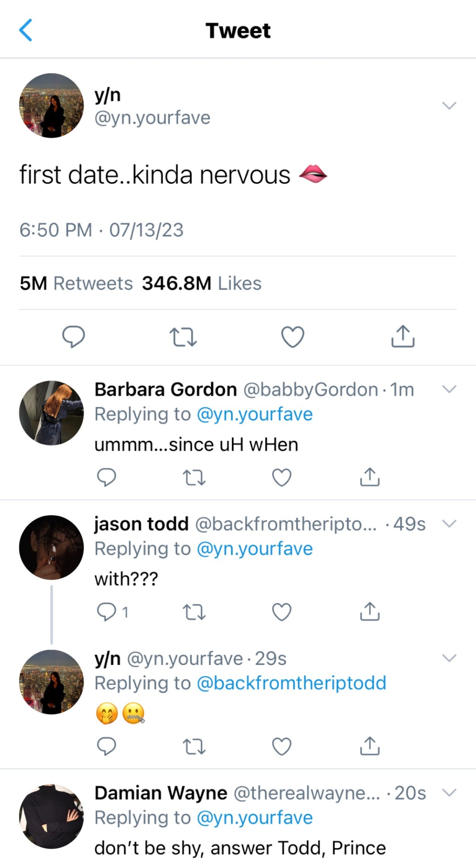Retweet the first date tweet
Image resolution: width=476 pixels, height=868 pixels.
click(183, 337)
